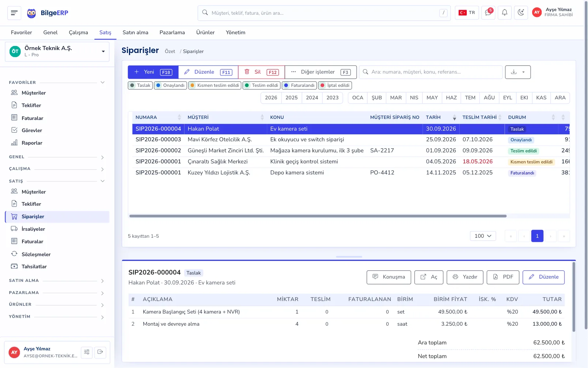Click the logout icon in the sidebar footer
Image resolution: width=588 pixels, height=368 pixels.
100,352
